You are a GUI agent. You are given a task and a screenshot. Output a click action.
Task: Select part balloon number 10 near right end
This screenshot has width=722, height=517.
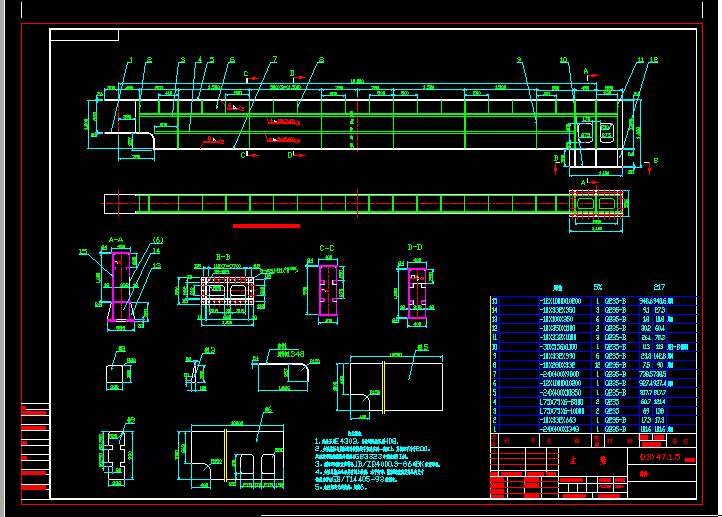click(x=563, y=61)
